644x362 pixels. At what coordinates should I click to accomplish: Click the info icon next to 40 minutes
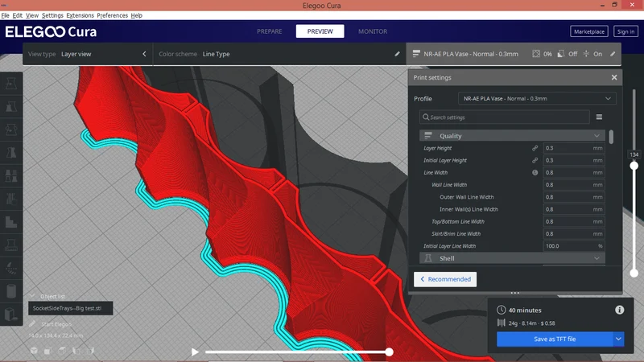point(619,310)
